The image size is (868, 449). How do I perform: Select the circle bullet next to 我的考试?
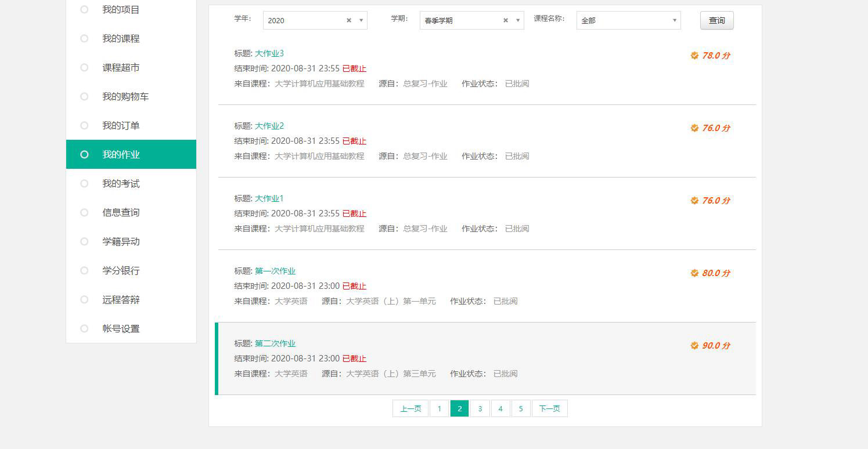pos(84,183)
